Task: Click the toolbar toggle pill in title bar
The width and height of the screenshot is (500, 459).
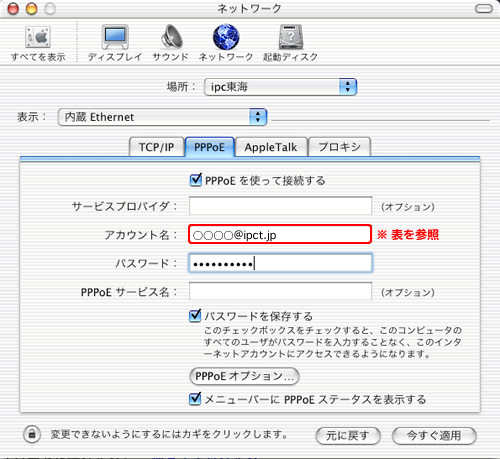Action: 483,9
